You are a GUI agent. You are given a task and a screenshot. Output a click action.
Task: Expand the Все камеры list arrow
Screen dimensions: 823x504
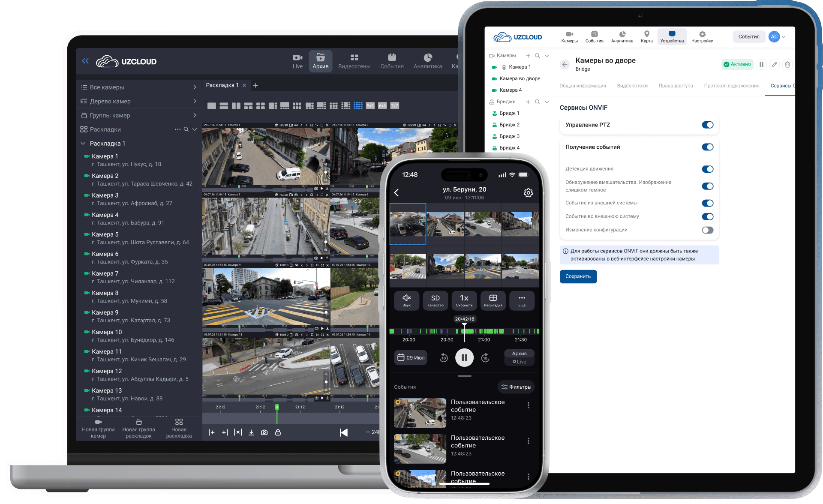(195, 87)
